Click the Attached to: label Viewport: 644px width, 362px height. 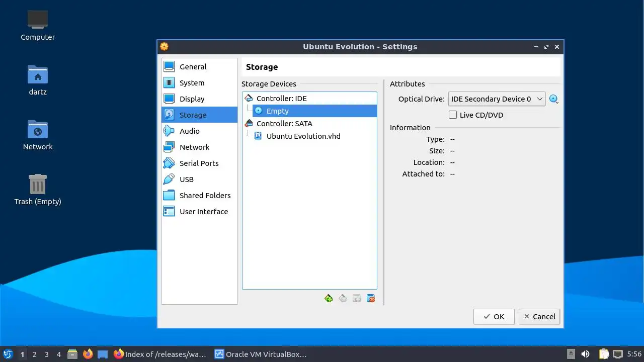(423, 174)
